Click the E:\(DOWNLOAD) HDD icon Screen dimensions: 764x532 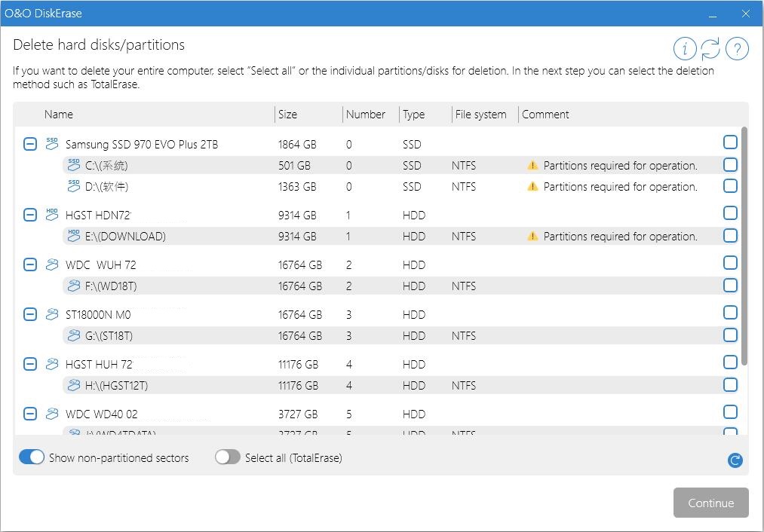click(x=74, y=236)
